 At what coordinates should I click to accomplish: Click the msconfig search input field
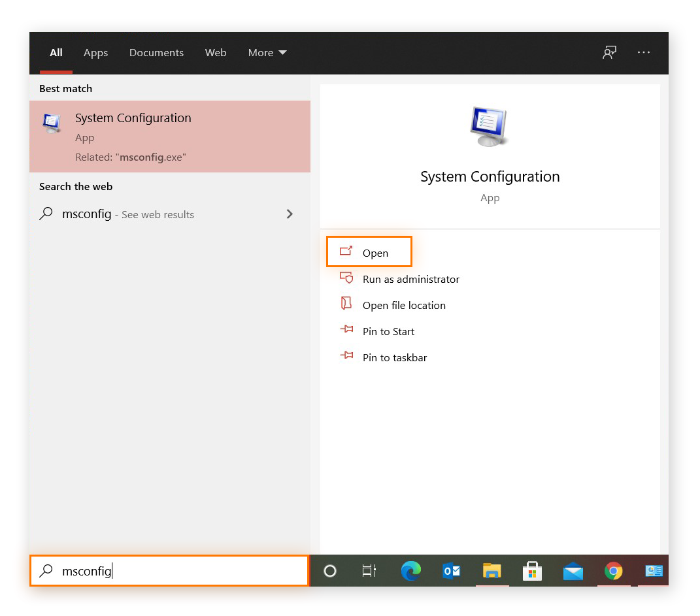point(169,570)
